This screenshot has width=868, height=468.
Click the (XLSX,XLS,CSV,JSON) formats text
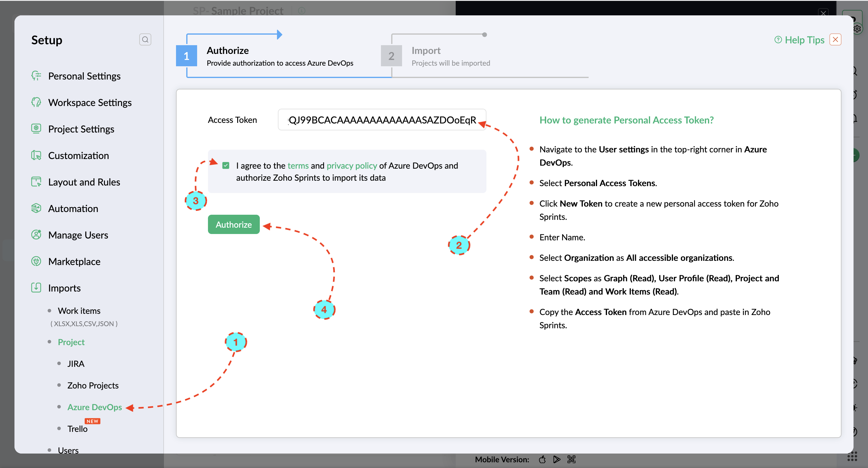pyautogui.click(x=84, y=323)
